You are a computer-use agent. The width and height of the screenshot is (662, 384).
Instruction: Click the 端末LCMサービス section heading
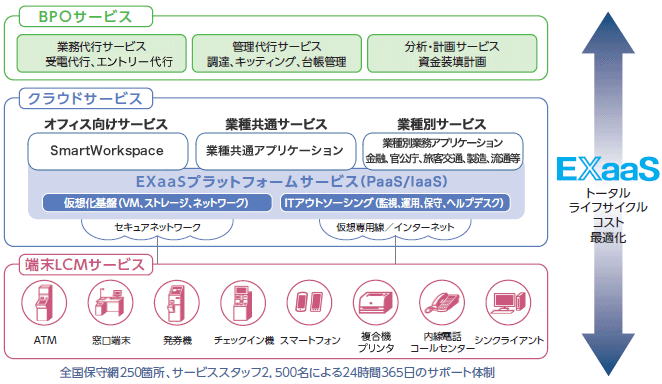pyautogui.click(x=86, y=265)
